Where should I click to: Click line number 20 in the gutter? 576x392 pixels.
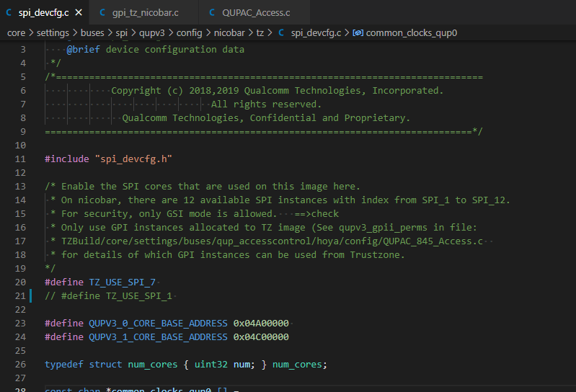point(22,281)
